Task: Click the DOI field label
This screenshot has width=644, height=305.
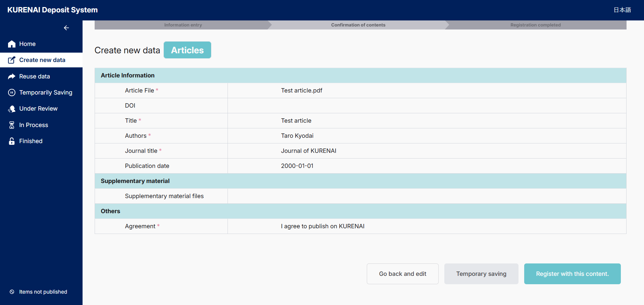Action: click(x=130, y=106)
